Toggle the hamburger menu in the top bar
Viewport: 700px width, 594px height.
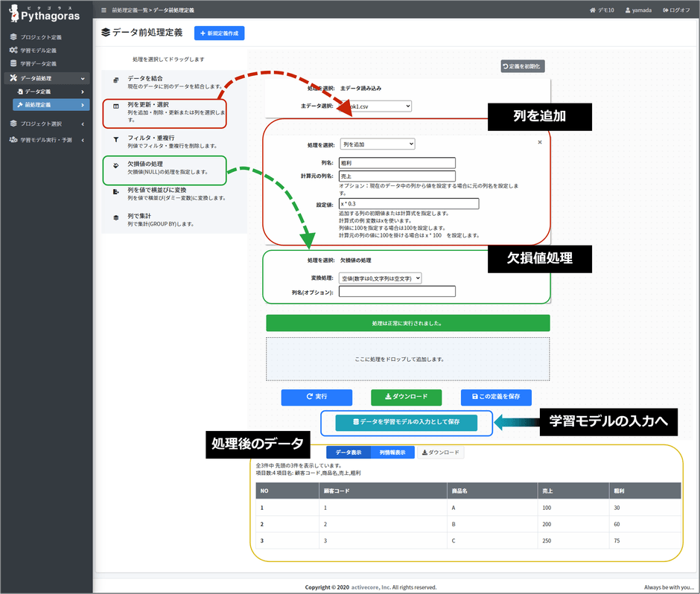[103, 10]
